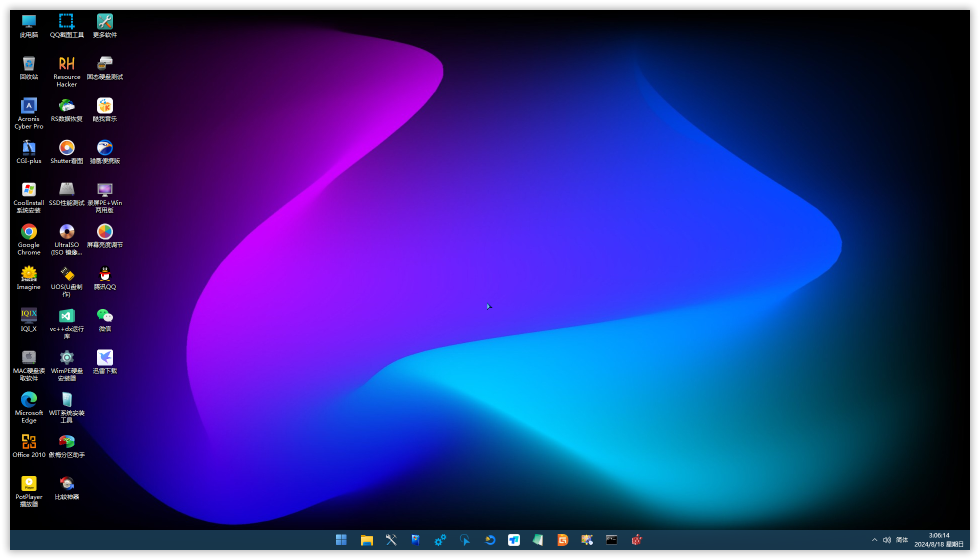
Task: Select the CGI-plus desktop icon
Action: (x=29, y=152)
